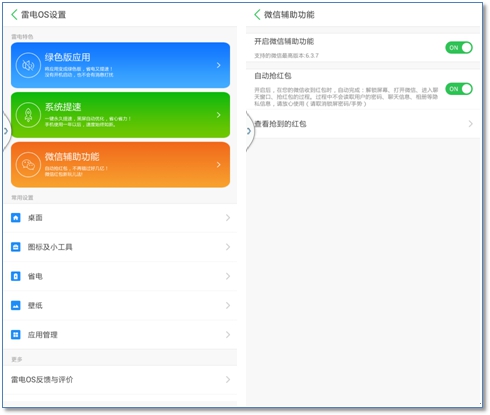Open the 应用管理 settings entry
The height and width of the screenshot is (415, 490).
coord(120,335)
